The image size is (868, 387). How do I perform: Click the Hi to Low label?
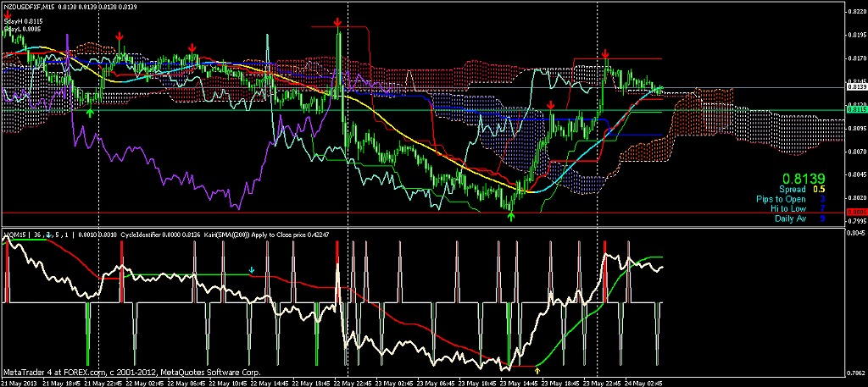(788, 209)
